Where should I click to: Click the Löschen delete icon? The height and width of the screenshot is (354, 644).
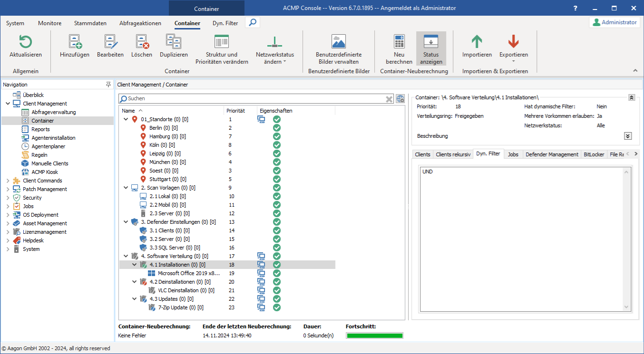click(x=142, y=42)
